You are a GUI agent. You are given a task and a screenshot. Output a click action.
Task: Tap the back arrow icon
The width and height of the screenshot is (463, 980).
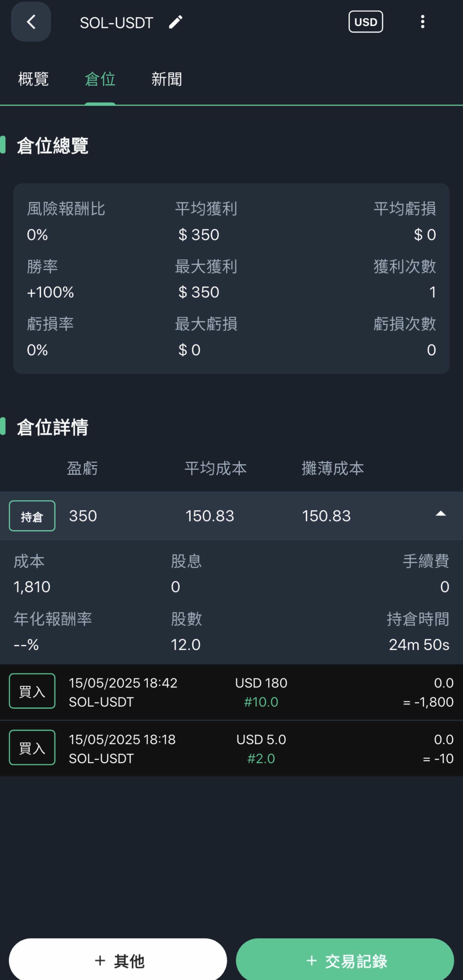(31, 22)
